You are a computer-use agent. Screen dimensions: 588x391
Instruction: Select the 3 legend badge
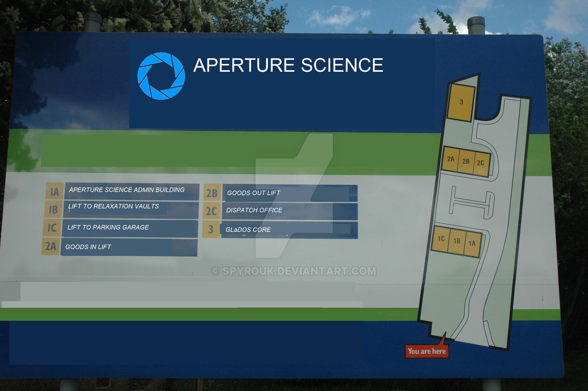point(211,229)
